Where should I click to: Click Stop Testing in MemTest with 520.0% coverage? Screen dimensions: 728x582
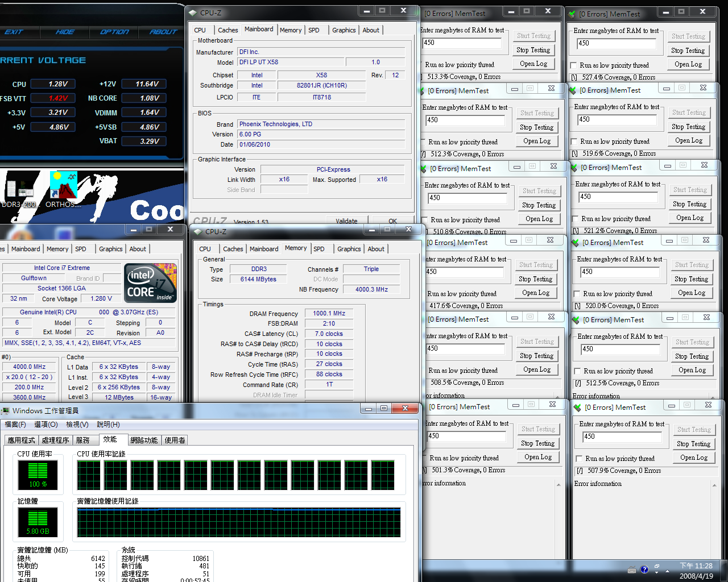click(x=692, y=279)
